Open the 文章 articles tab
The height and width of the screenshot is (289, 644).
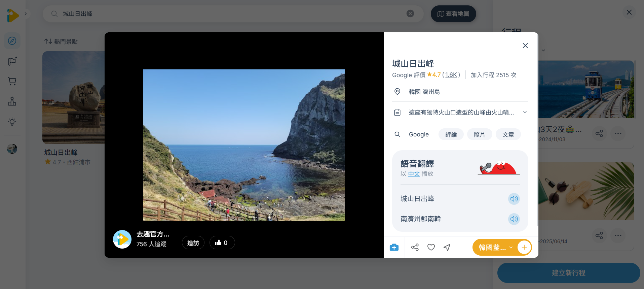point(508,134)
